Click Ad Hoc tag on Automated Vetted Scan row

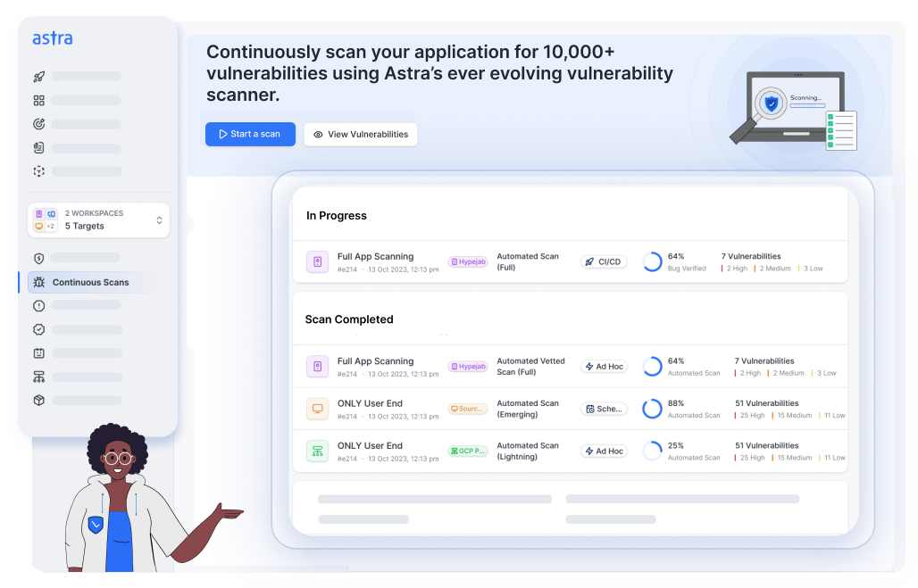pyautogui.click(x=604, y=367)
